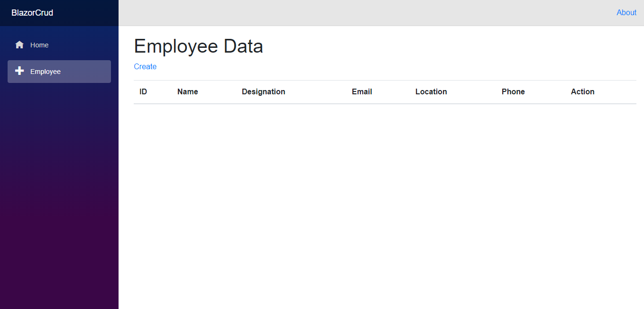Select the Name column header

tap(187, 92)
